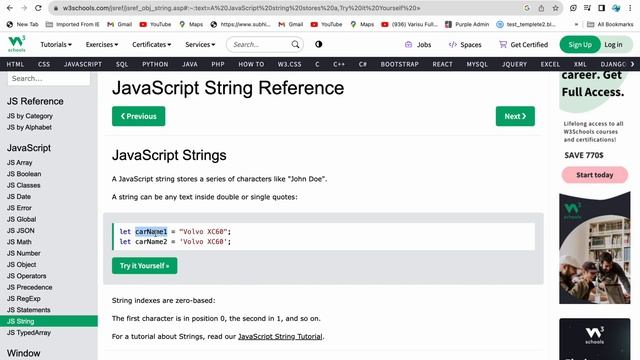The height and width of the screenshot is (360, 640).
Task: Click the Sign Up button
Action: tap(580, 44)
